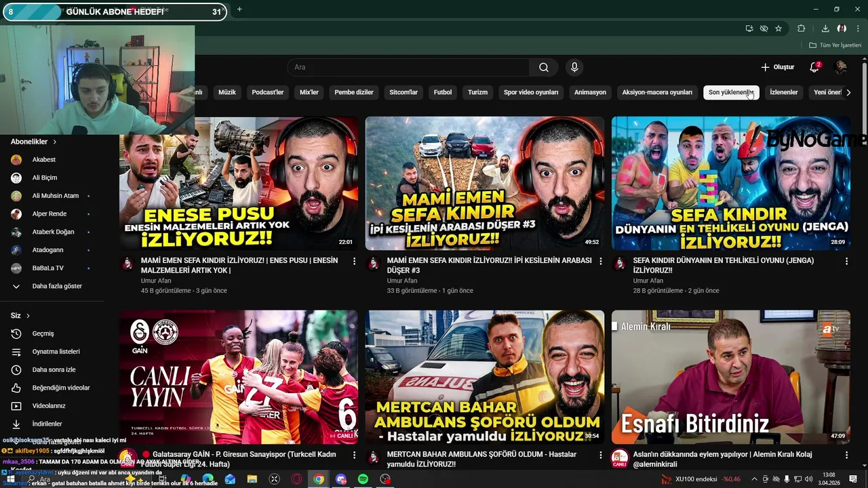868x488 pixels.
Task: Bookmark page with star icon
Action: click(778, 28)
